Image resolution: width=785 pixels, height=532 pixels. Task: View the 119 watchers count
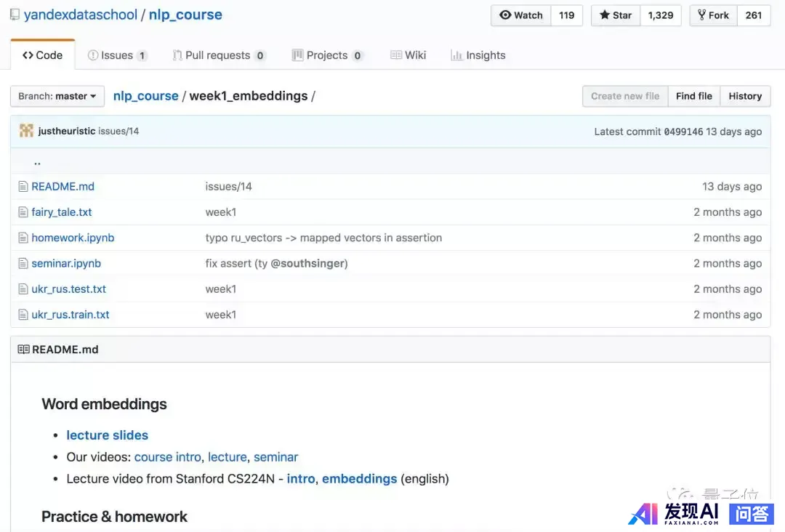(567, 15)
